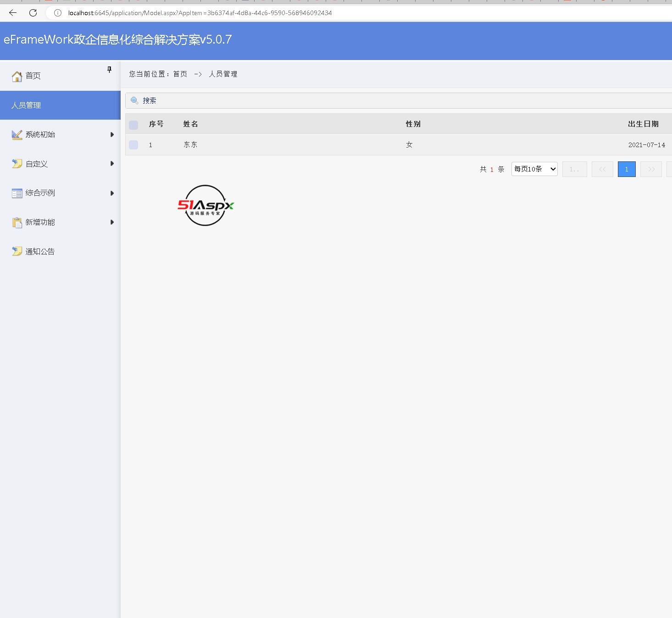Click 人员管理 in the breadcrumb
The image size is (672, 618).
click(223, 74)
